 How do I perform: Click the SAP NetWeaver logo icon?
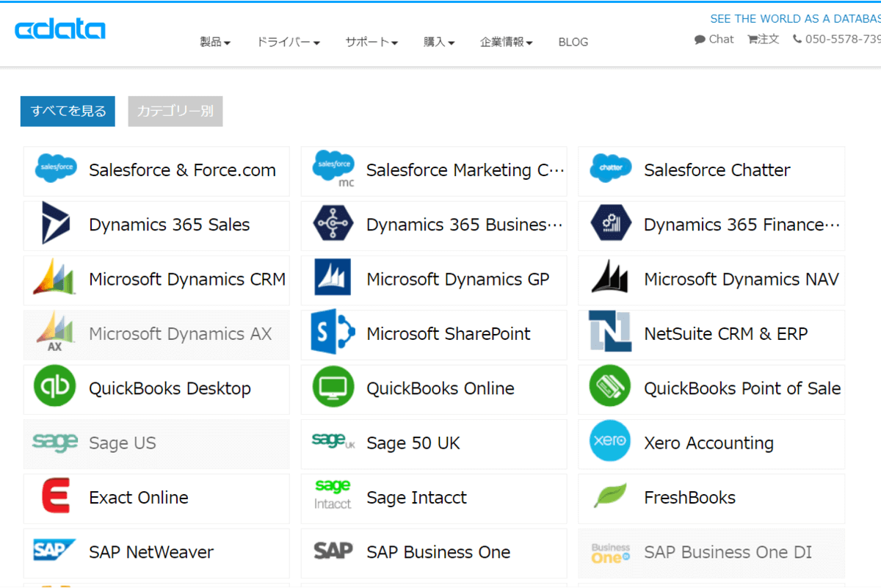coord(54,551)
